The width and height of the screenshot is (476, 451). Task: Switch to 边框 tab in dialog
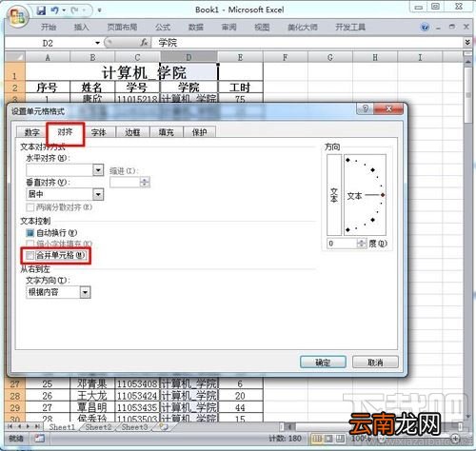pyautogui.click(x=132, y=132)
